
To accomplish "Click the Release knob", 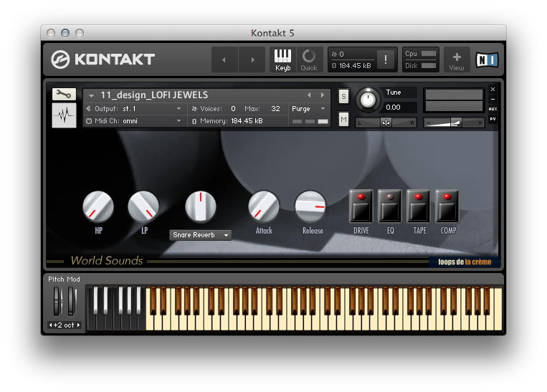I will click(310, 206).
